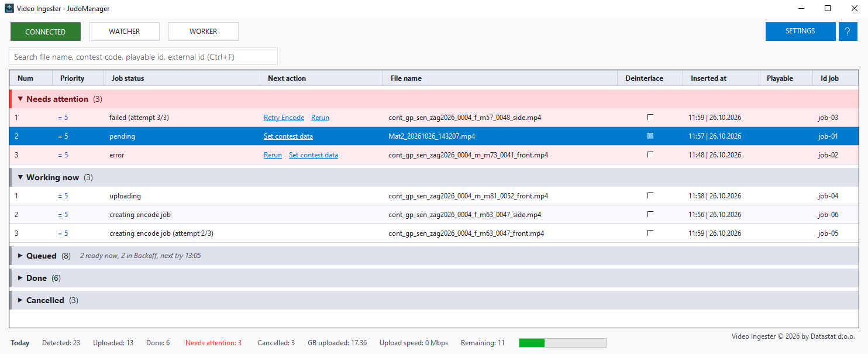Screen dimensions: 868x354
Task: Click the upload progress bar in status bar
Action: [563, 343]
